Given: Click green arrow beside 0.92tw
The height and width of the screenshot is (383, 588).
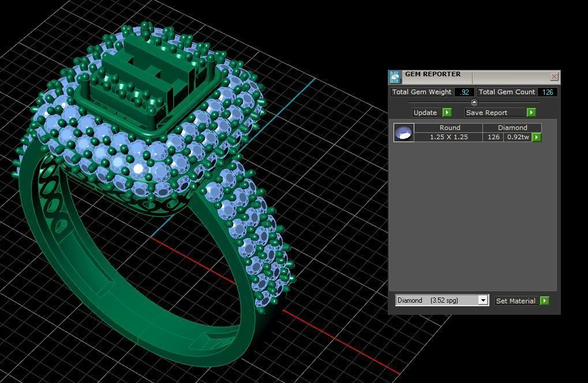Looking at the screenshot, I should [537, 137].
